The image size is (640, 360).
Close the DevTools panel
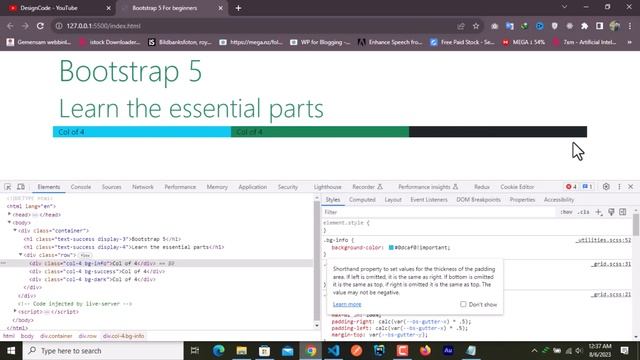pos(631,187)
